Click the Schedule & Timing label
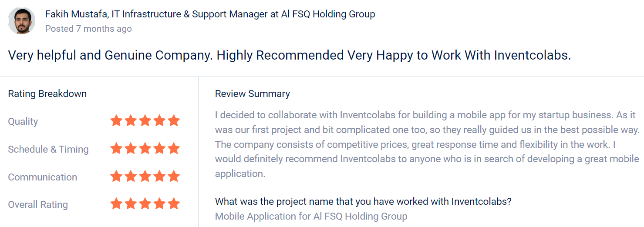644x227 pixels. click(48, 149)
